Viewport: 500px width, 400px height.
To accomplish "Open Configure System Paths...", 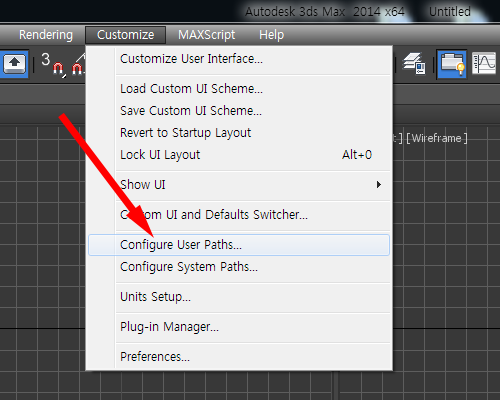I will coord(239,267).
